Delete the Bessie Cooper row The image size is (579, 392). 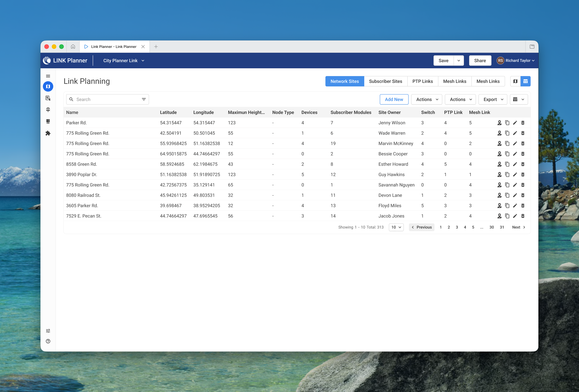tap(523, 154)
